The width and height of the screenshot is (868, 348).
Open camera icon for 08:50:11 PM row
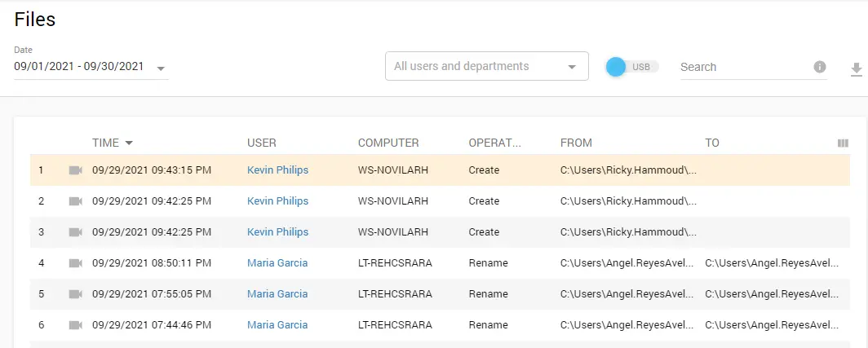(x=75, y=263)
